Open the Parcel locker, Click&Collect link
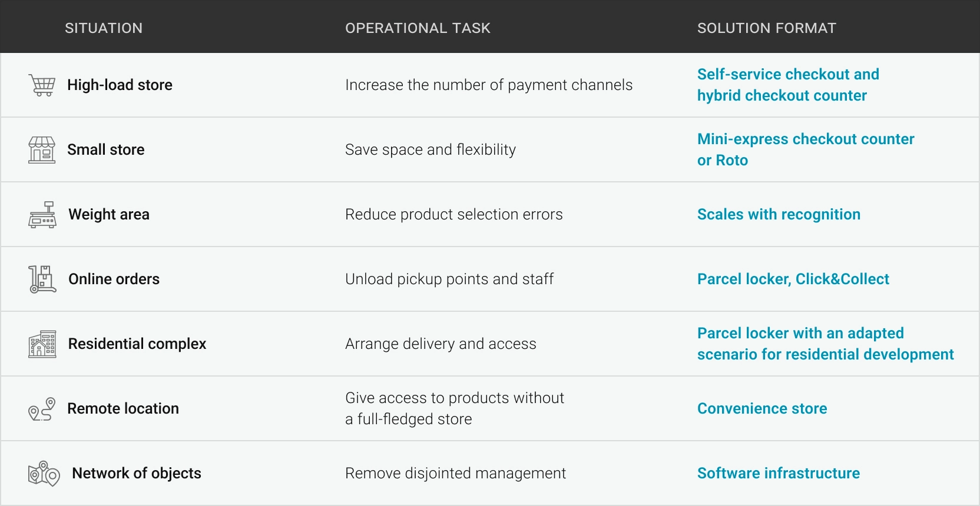Image resolution: width=980 pixels, height=506 pixels. tap(793, 279)
